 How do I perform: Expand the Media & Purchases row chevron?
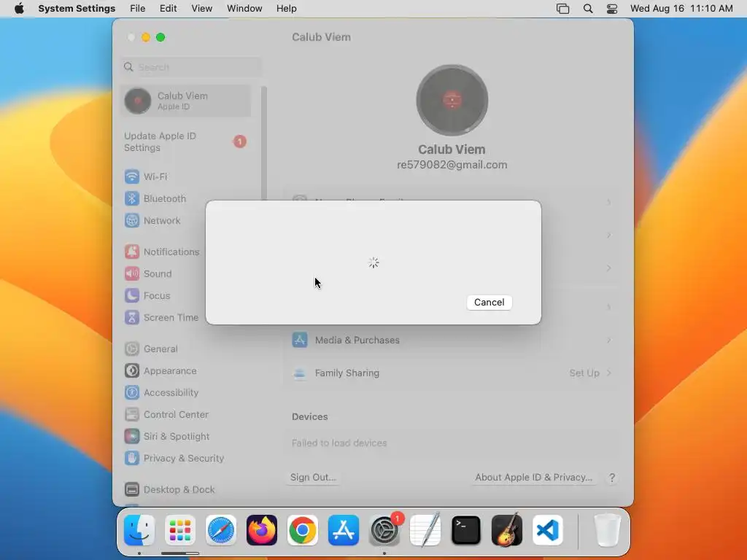(x=609, y=340)
